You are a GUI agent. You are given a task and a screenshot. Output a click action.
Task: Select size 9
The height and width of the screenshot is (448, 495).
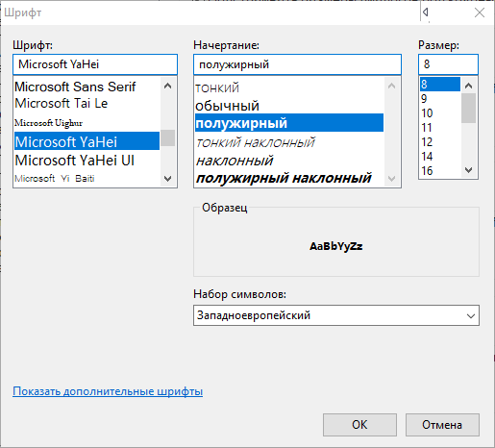[440, 99]
